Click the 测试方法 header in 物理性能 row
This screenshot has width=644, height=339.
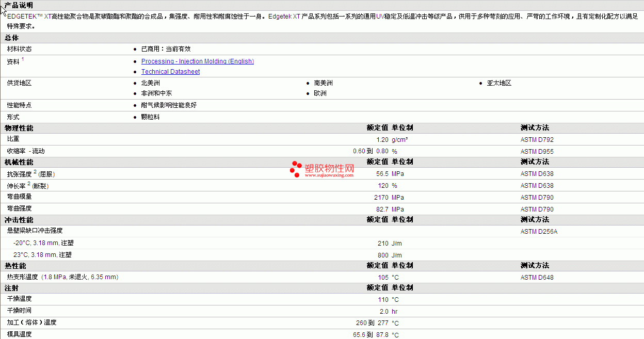(x=535, y=128)
